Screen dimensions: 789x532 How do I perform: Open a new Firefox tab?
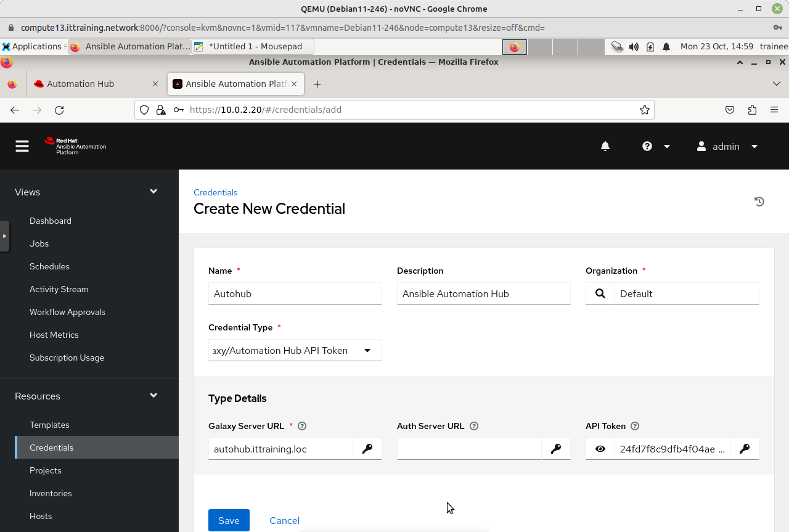pyautogui.click(x=317, y=84)
